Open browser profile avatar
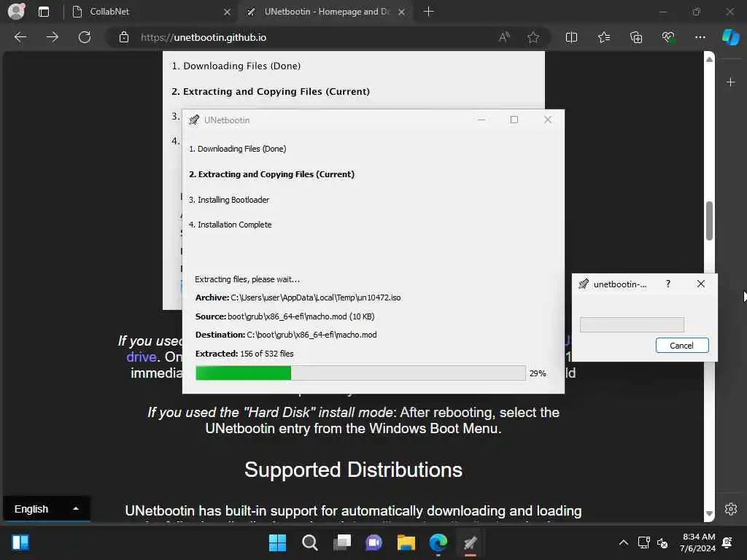The width and height of the screenshot is (747, 560). (16, 12)
